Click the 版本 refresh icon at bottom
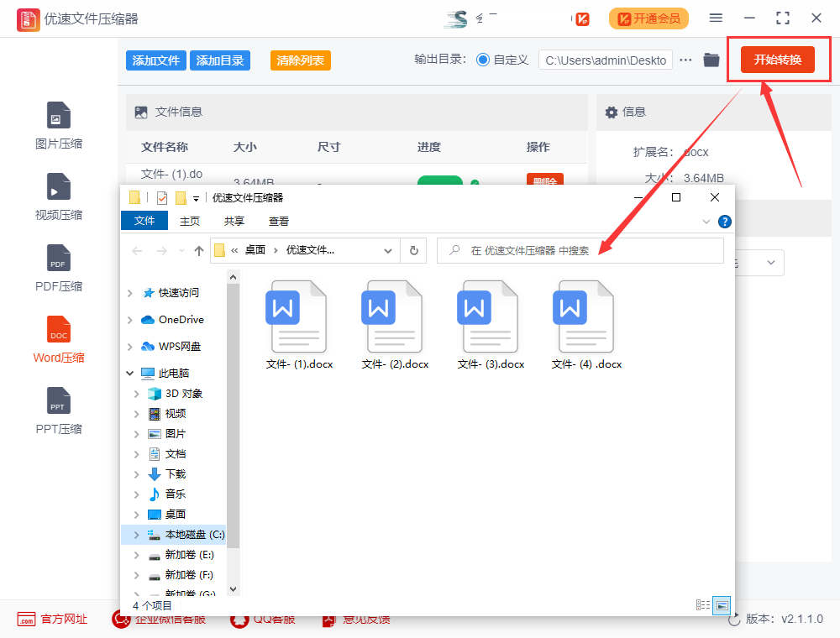840x638 pixels. pyautogui.click(x=734, y=620)
